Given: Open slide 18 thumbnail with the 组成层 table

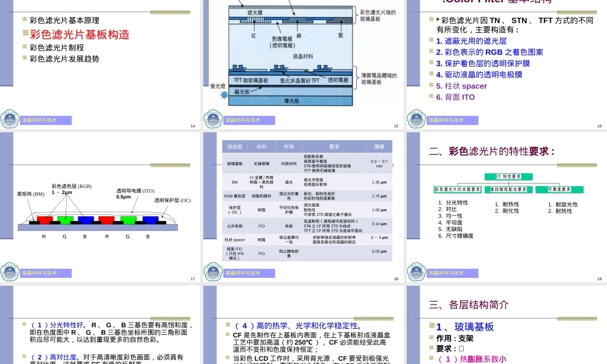Looking at the screenshot, I should [303, 207].
